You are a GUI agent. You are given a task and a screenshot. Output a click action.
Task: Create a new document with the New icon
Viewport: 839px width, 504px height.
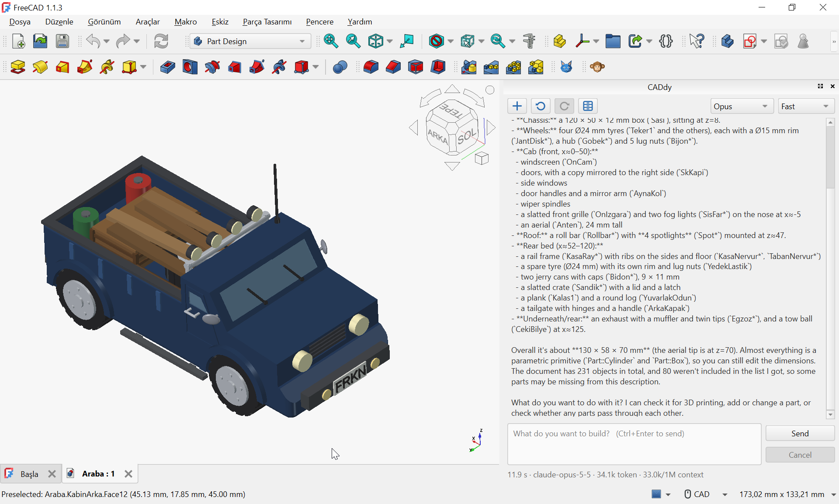18,41
